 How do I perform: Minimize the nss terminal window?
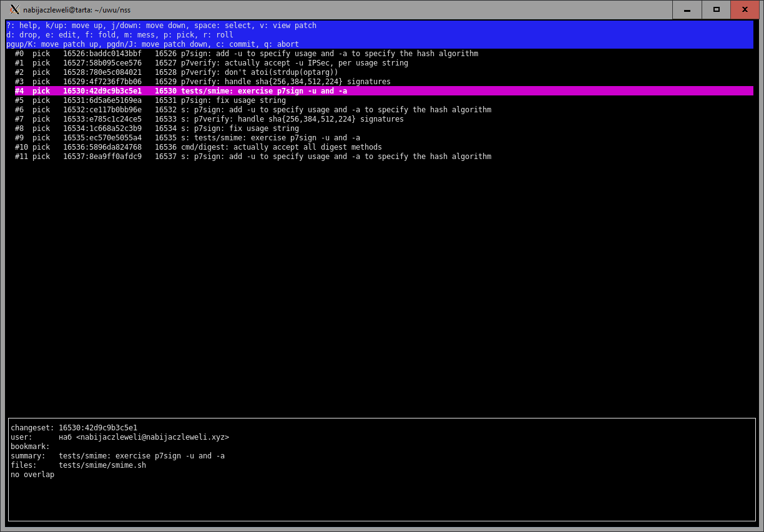[x=687, y=9]
